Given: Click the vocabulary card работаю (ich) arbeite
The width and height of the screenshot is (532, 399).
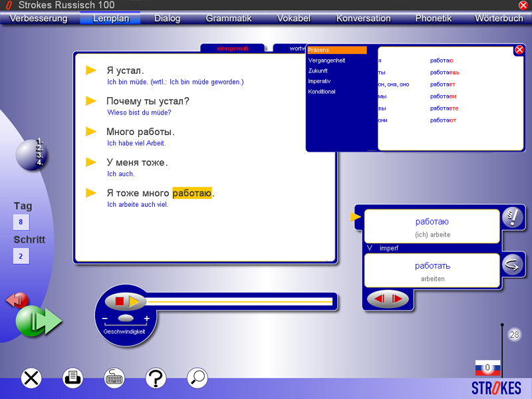Looking at the screenshot, I should tap(432, 227).
